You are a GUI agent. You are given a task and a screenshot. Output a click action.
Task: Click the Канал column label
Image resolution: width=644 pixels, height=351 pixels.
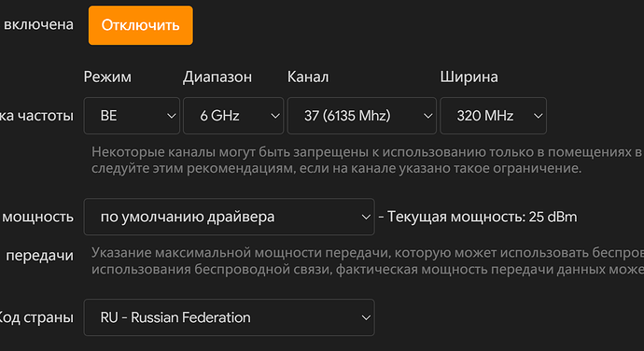308,77
